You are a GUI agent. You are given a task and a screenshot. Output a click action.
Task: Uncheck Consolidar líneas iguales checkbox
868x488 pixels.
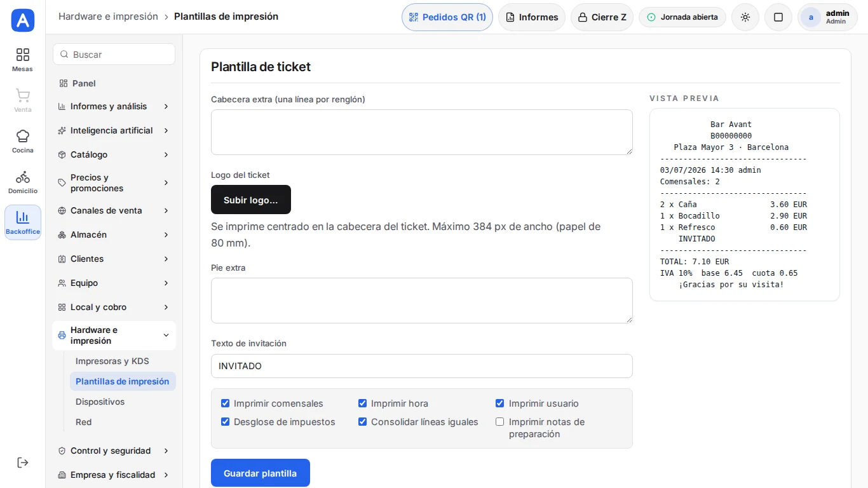pyautogui.click(x=362, y=422)
